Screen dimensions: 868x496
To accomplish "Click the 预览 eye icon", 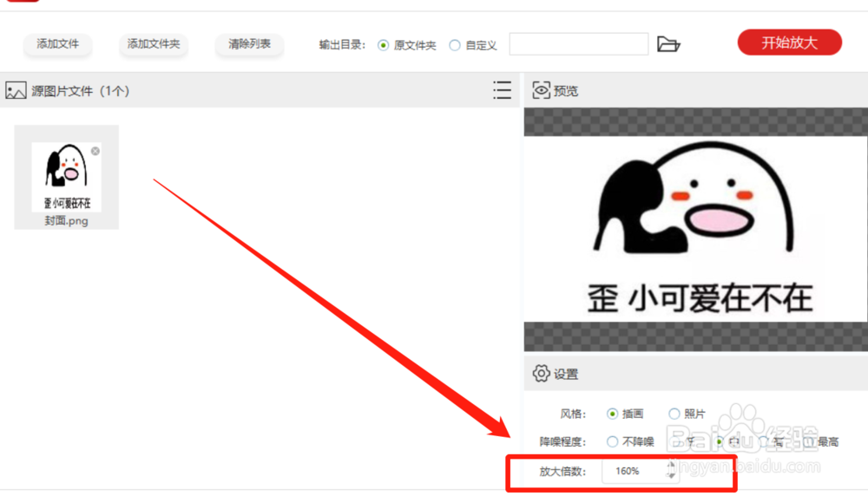I will [x=541, y=90].
